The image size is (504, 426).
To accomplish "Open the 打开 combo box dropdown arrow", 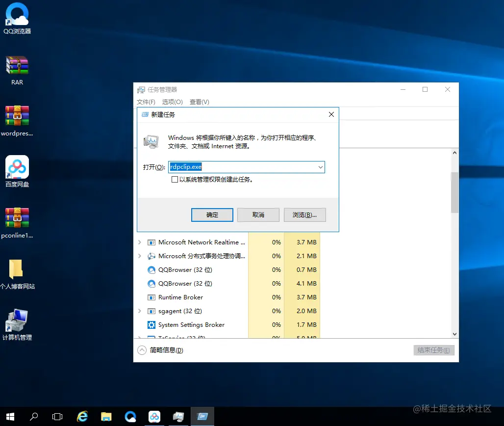I will tap(320, 167).
